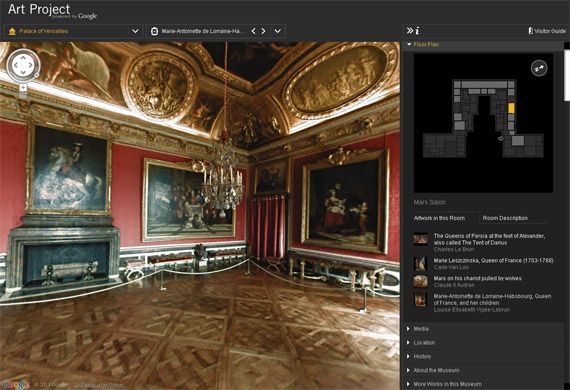
Task: Click the zoom-in plus button
Action: [23, 88]
